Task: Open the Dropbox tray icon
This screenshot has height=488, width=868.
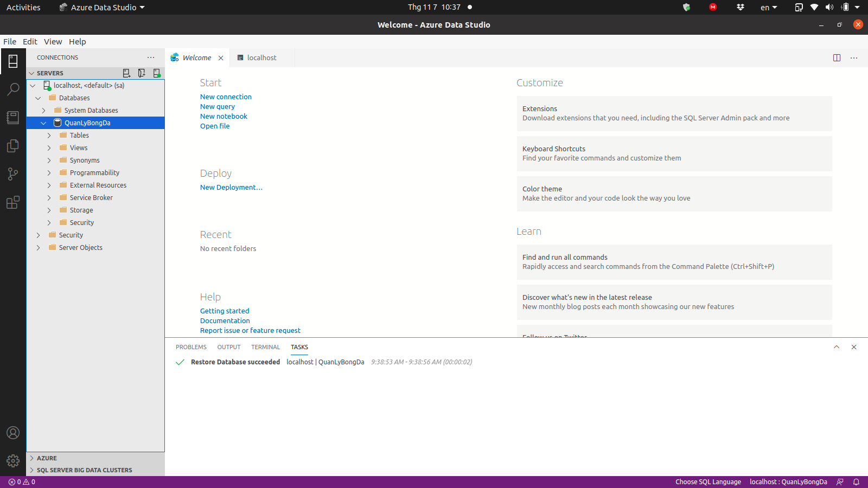Action: [741, 7]
